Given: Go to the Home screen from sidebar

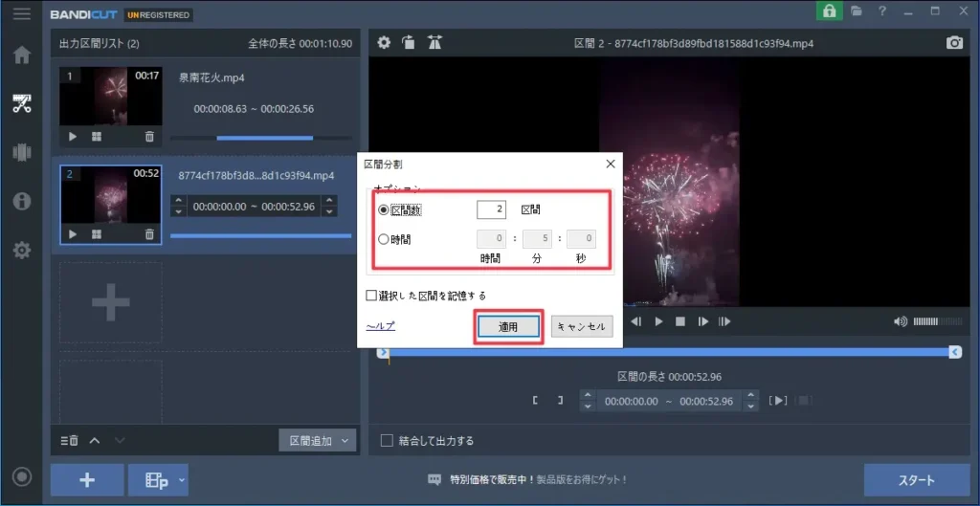Looking at the screenshot, I should [22, 55].
